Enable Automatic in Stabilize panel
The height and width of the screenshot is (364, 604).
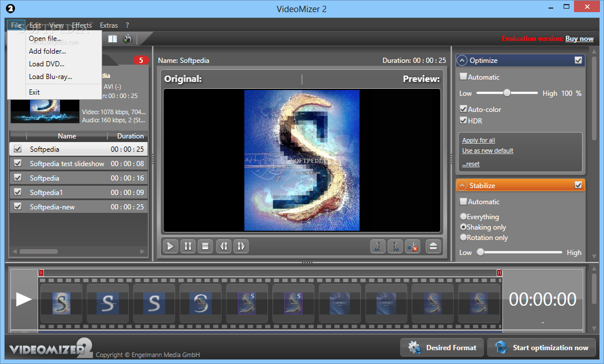(464, 201)
